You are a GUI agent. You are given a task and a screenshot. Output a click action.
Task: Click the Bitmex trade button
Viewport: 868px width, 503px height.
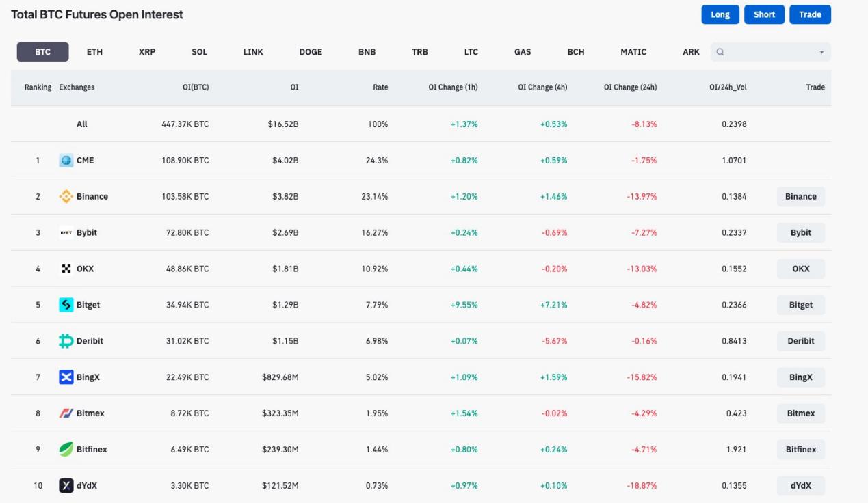point(800,413)
